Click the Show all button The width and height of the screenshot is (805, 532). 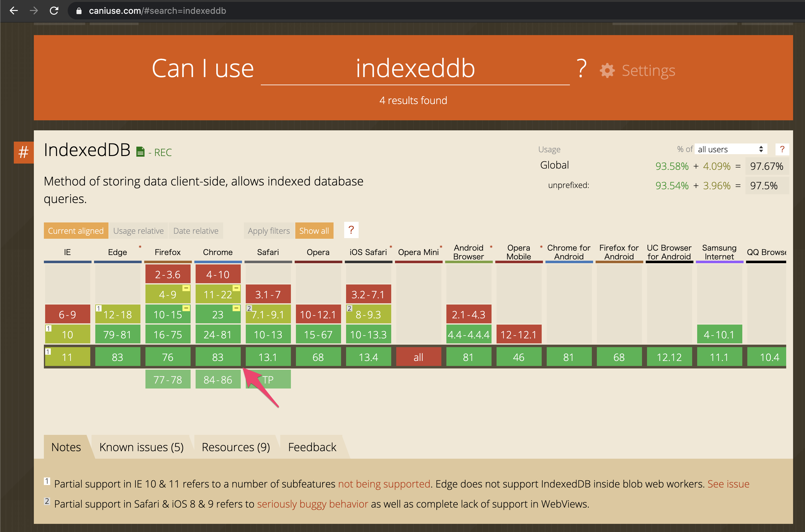click(x=314, y=231)
